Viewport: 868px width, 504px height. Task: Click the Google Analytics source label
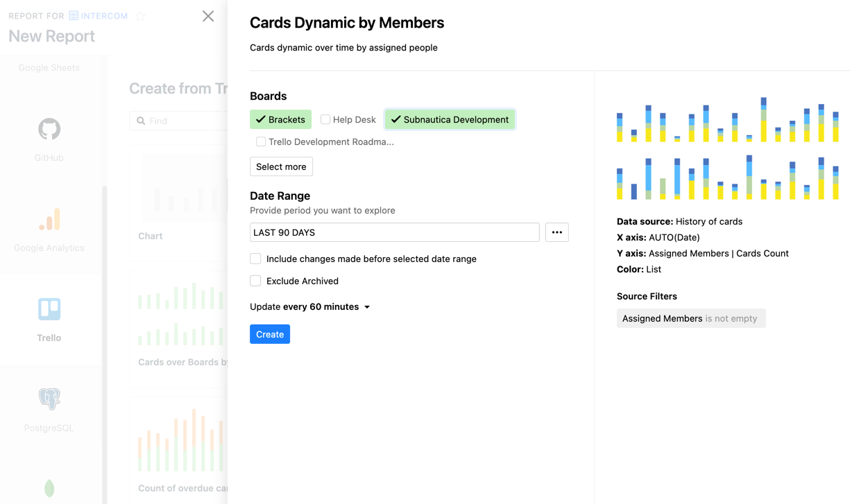pyautogui.click(x=49, y=247)
